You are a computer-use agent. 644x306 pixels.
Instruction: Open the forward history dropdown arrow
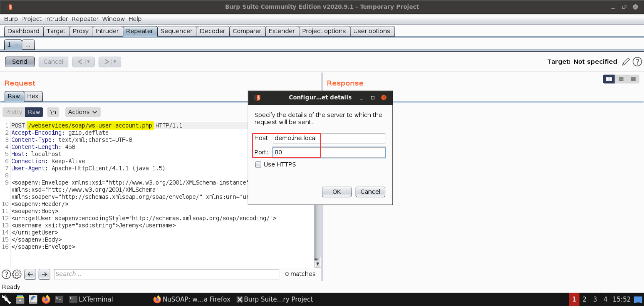pos(115,62)
